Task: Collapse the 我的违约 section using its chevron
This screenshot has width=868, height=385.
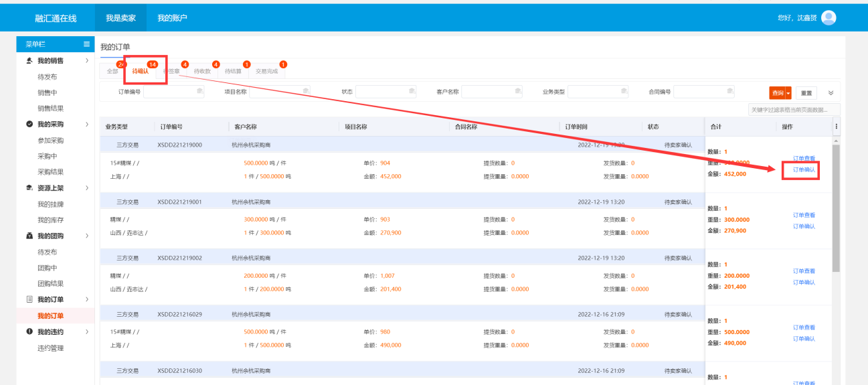Action: [x=87, y=332]
